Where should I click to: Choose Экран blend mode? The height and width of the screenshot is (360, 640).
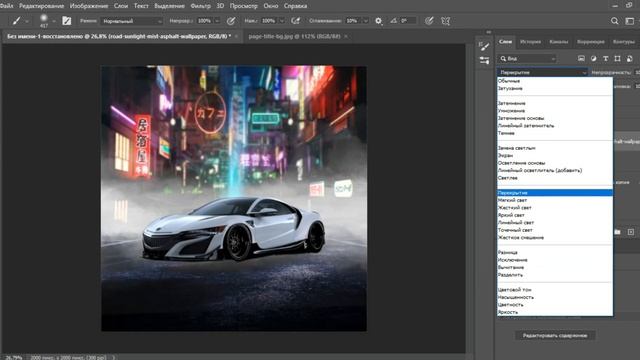pyautogui.click(x=505, y=156)
